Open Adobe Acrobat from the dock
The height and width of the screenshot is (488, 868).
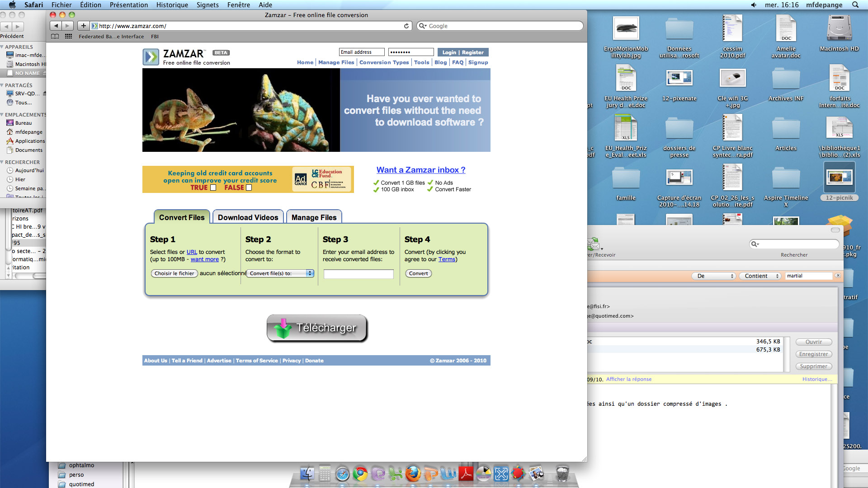[466, 474]
